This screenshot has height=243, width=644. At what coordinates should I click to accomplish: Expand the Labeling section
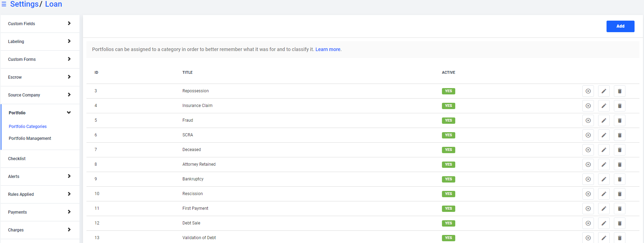40,42
